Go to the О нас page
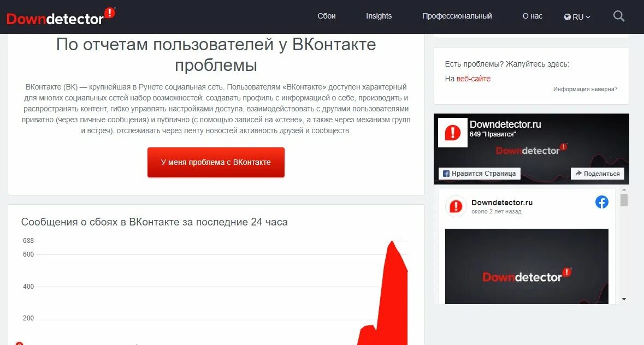Image resolution: width=644 pixels, height=345 pixels. tap(532, 16)
